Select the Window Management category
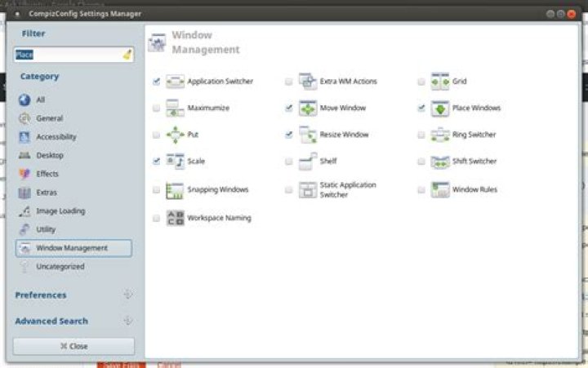Viewport: 588px width, 368px height. [x=73, y=248]
